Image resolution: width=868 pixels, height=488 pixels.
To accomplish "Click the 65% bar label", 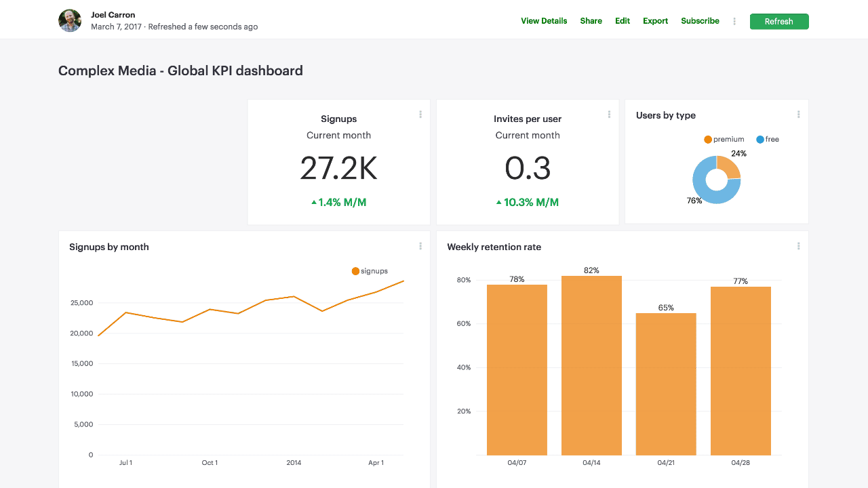I will [x=666, y=308].
